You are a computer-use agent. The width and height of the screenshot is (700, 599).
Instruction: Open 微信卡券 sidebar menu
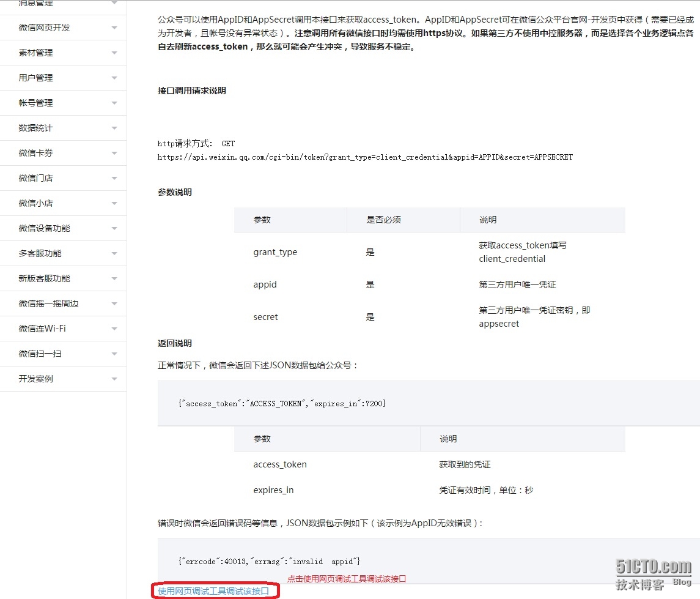coord(63,153)
